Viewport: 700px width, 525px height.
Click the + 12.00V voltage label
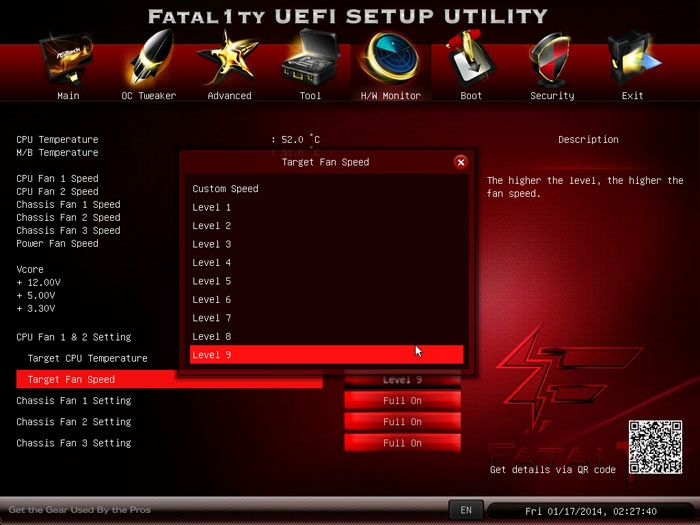[x=38, y=282]
